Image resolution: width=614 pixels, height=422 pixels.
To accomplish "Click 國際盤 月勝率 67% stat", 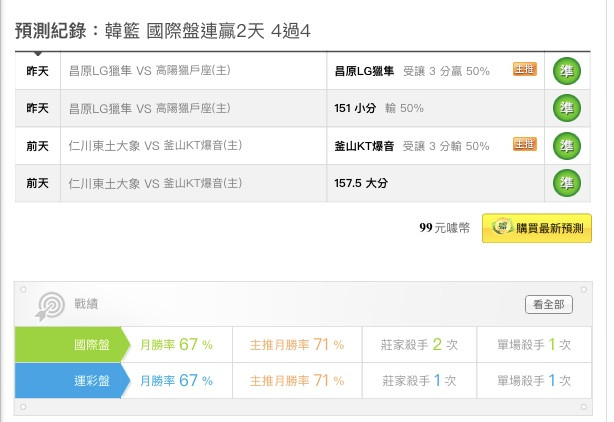I will [176, 344].
